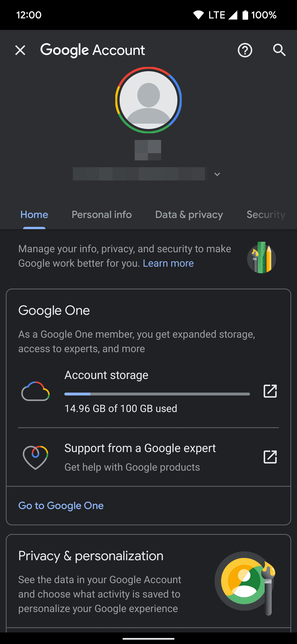Launch expert support external link icon
Viewport: 297px width, 644px height.
[x=270, y=457]
